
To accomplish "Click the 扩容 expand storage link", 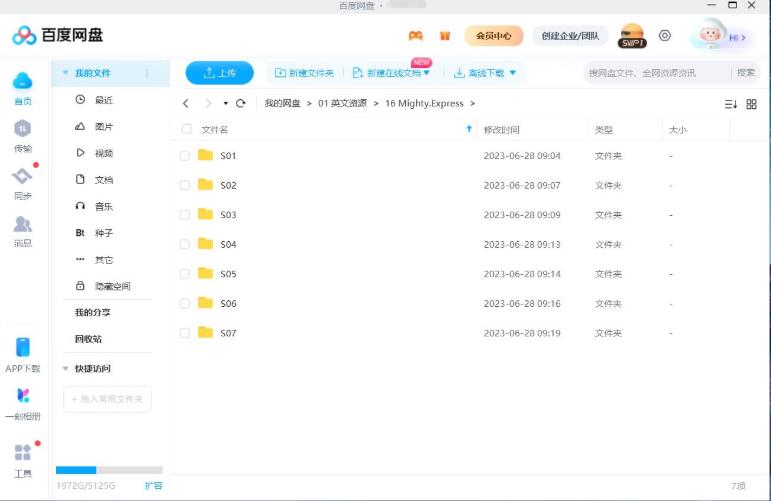I will pos(153,485).
